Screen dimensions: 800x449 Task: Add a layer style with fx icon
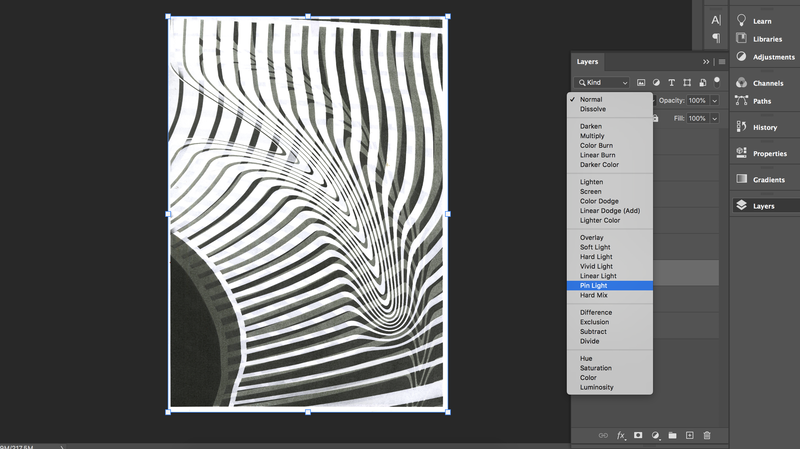point(621,435)
